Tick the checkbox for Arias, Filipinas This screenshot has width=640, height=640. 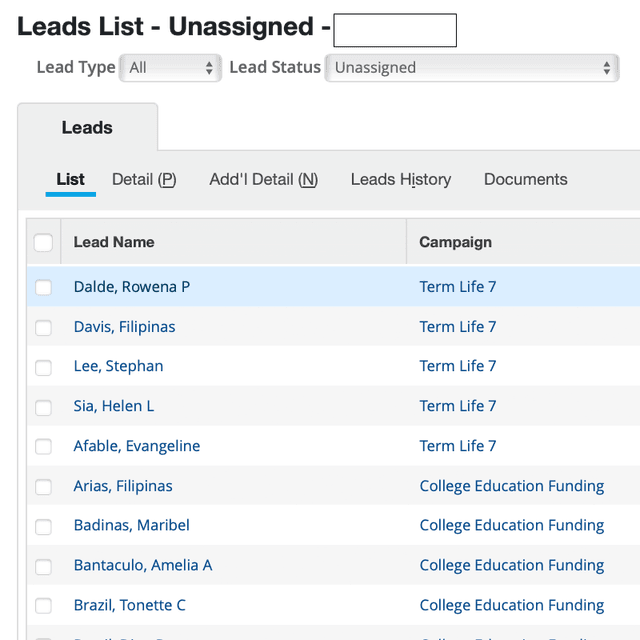click(43, 487)
